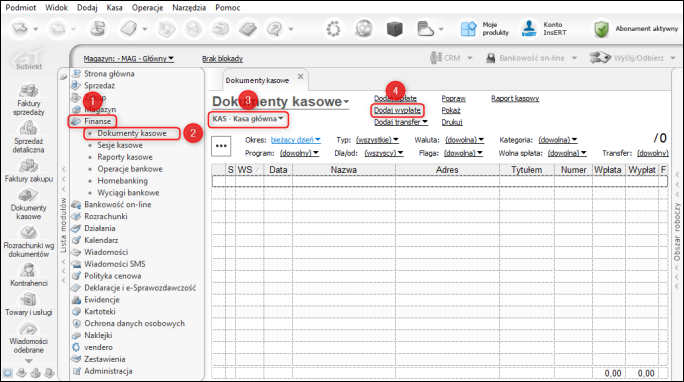Open the Pomoc menu

coord(228,7)
